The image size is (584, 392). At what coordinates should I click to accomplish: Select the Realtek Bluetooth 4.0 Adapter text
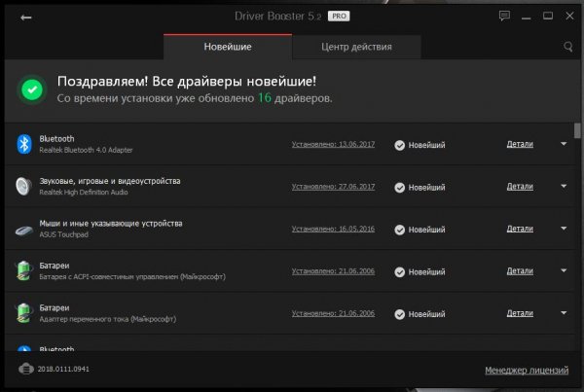click(86, 150)
